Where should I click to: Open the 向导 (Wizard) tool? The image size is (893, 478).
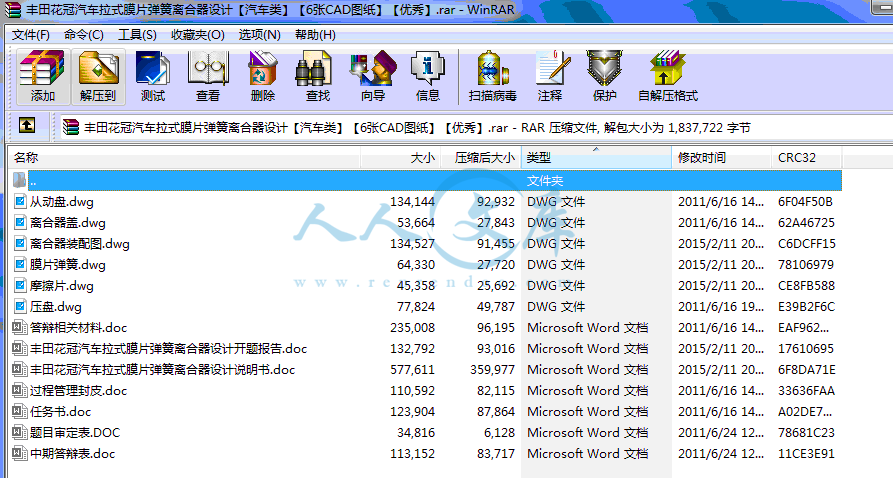pos(372,76)
